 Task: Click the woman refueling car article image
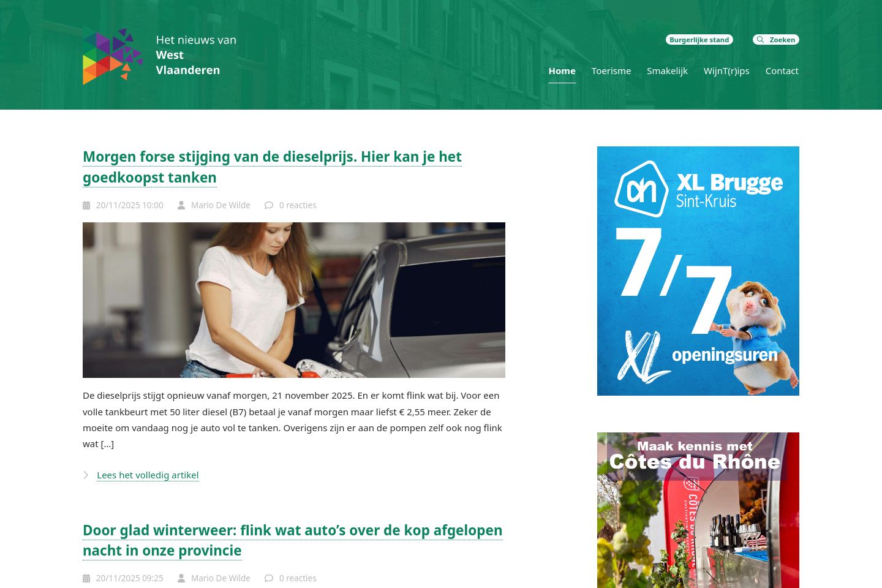[294, 300]
